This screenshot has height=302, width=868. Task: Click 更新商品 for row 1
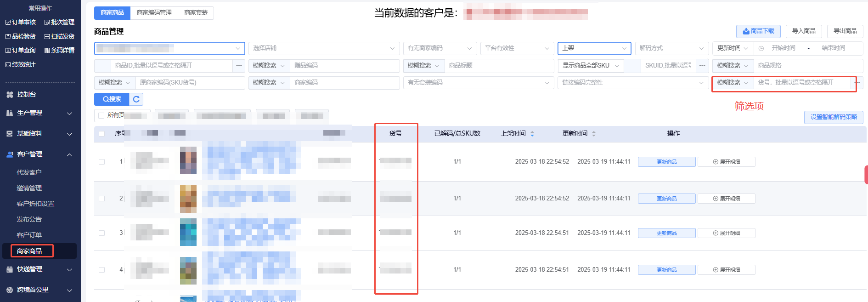pos(666,162)
